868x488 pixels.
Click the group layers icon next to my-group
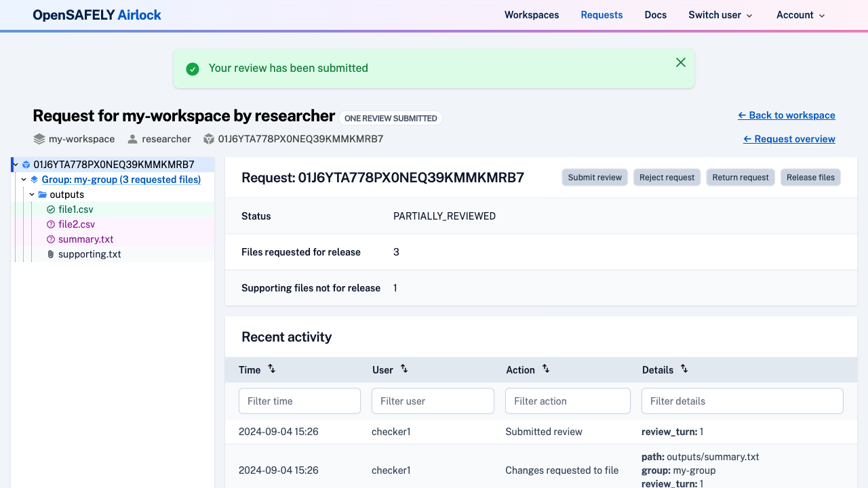click(x=35, y=180)
